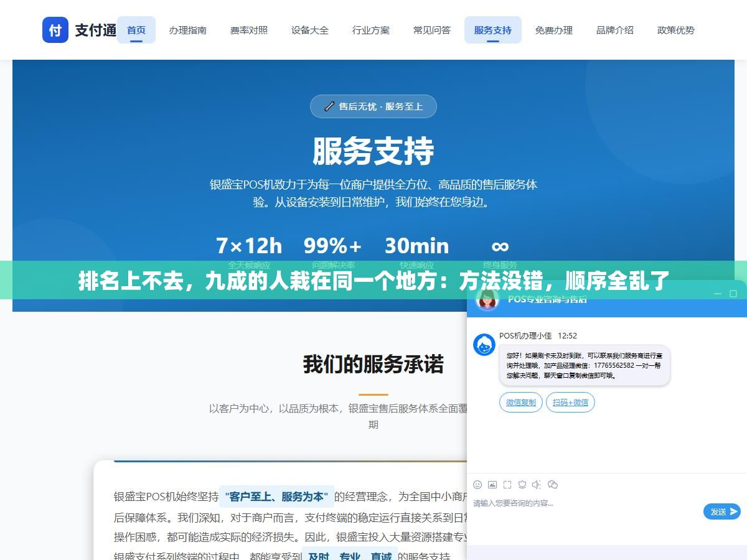Visit the 常见问答 page
747x560 pixels.
coord(432,30)
